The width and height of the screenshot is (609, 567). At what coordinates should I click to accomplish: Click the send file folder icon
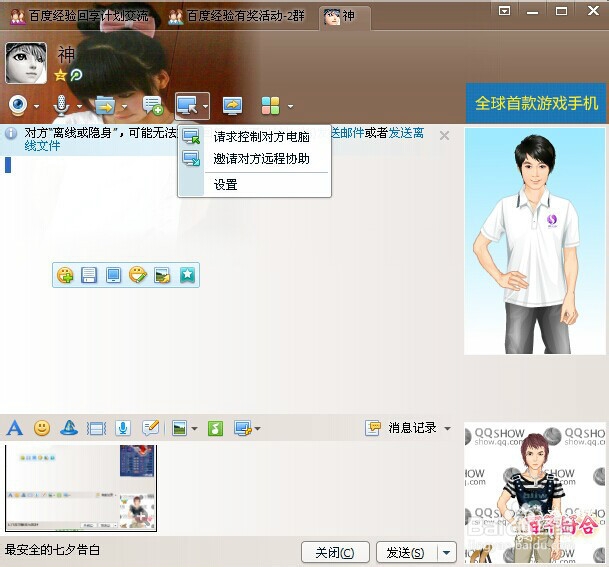(x=104, y=105)
